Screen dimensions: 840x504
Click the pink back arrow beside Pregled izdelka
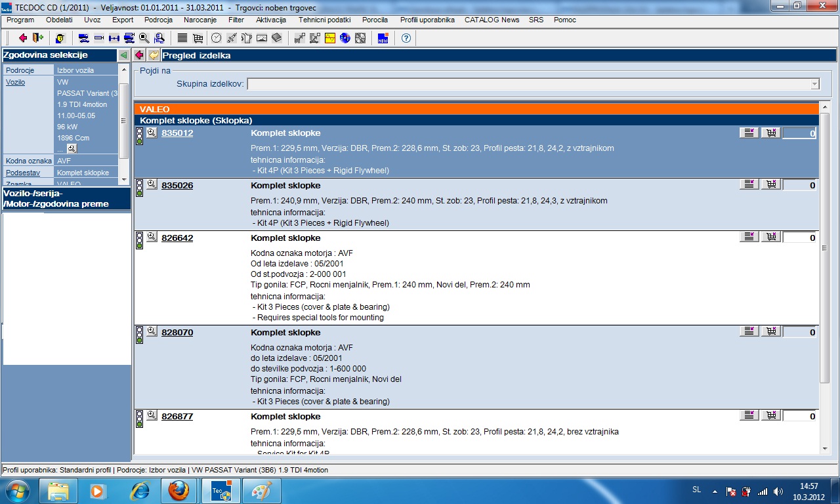tap(140, 55)
